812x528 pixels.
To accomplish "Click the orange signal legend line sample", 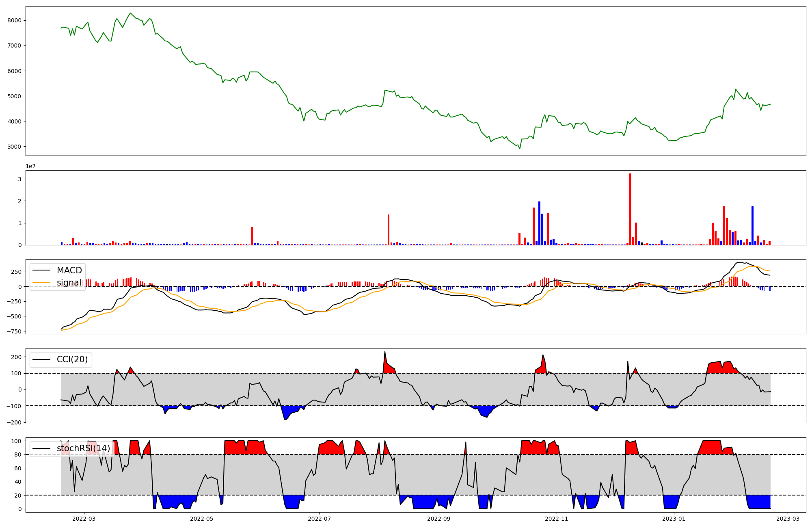I will [x=42, y=283].
